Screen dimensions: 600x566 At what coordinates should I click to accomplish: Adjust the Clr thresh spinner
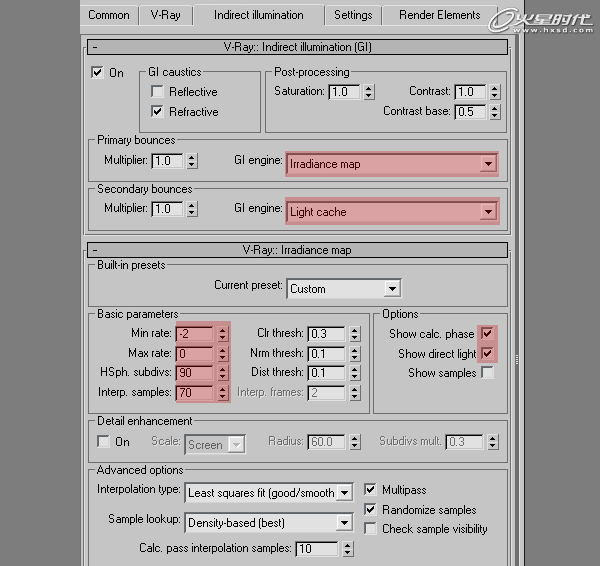354,334
